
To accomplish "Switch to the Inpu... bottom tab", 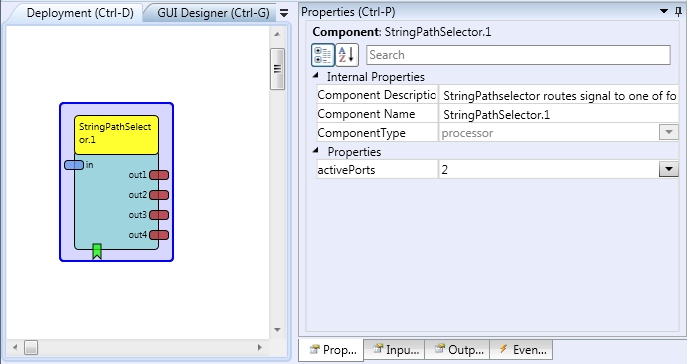I will [x=395, y=350].
